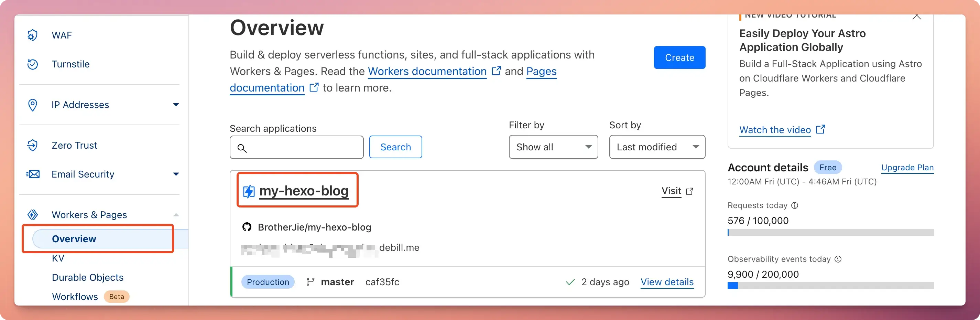
Task: Click the Search button
Action: pyautogui.click(x=396, y=147)
